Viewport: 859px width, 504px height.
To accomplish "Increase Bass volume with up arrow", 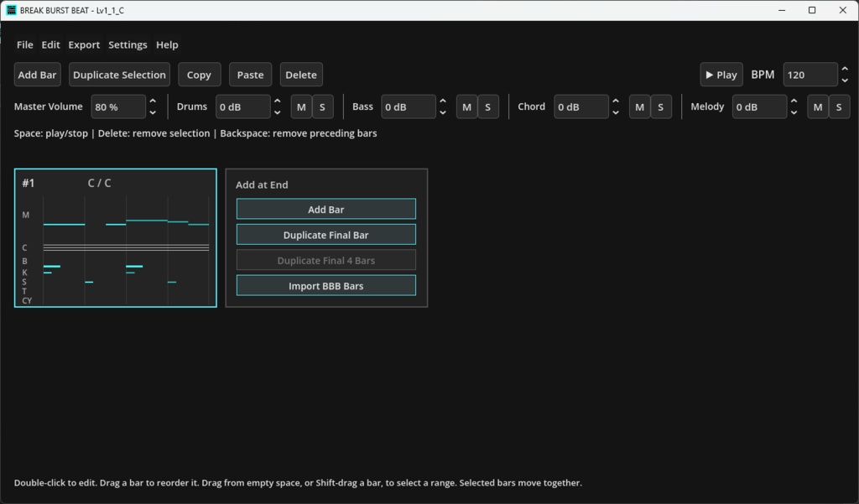I will (x=443, y=101).
